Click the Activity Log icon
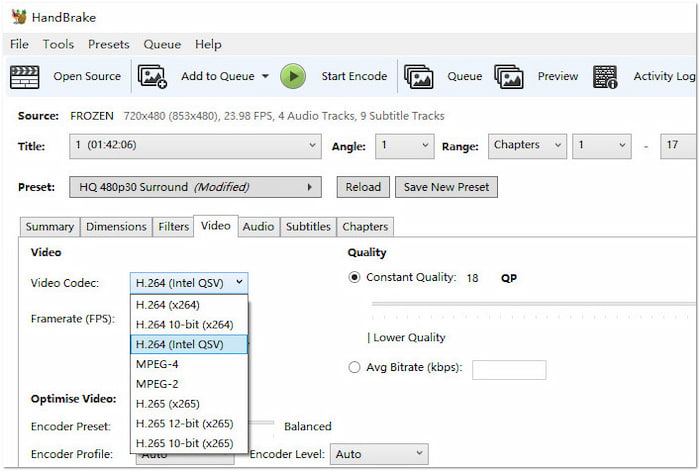 coord(605,77)
